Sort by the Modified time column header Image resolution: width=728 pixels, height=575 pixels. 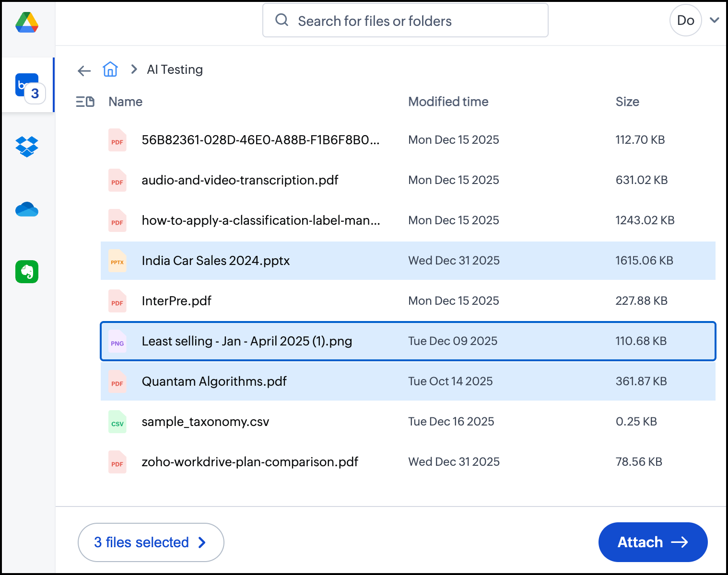(448, 102)
